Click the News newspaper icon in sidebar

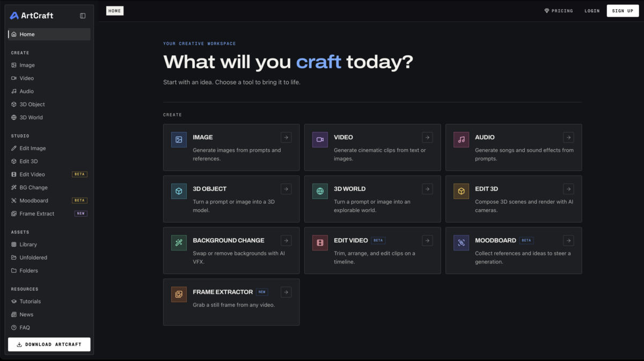pos(14,314)
